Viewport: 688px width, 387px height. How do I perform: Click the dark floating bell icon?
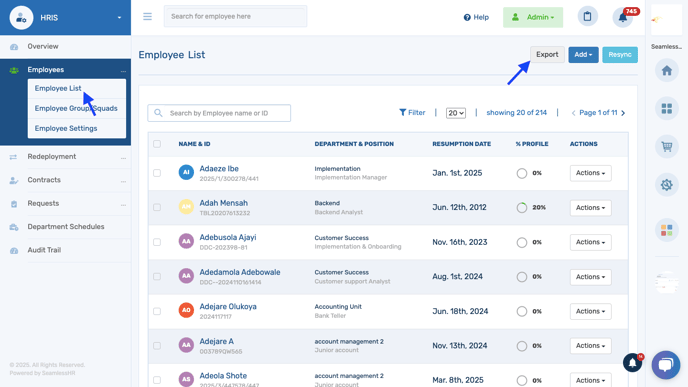click(632, 363)
